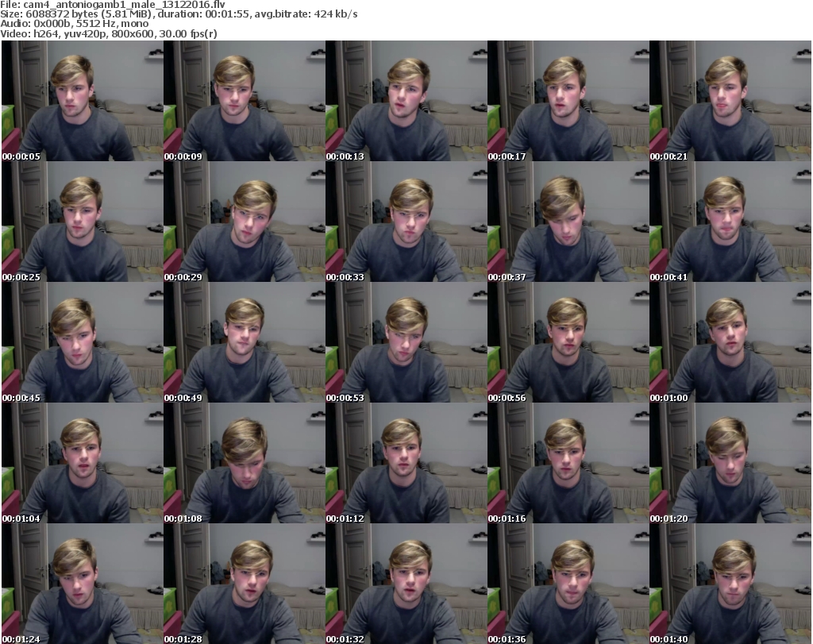Select the thumbnail stamped 00:00:09
Image resolution: width=813 pixels, height=644 pixels.
click(x=245, y=101)
